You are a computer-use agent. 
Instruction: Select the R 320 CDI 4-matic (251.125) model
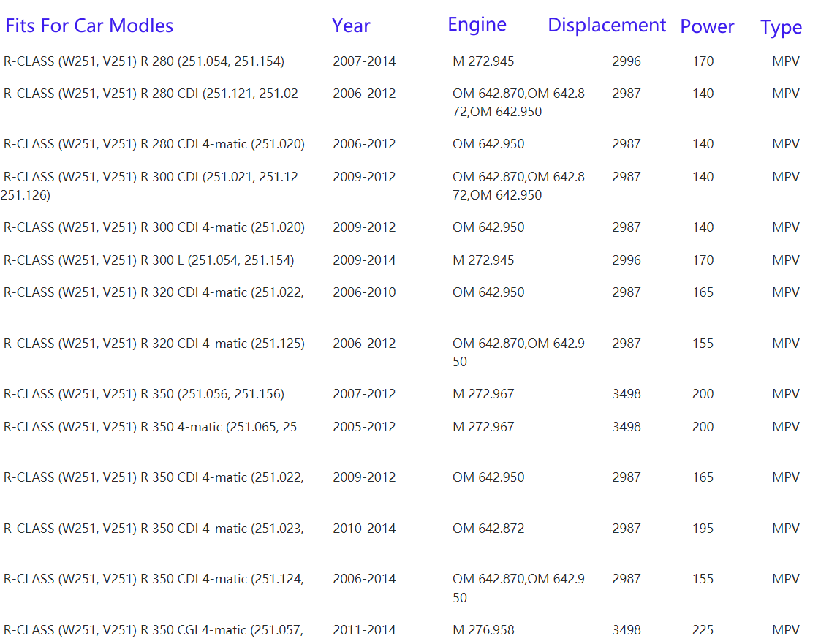[154, 344]
